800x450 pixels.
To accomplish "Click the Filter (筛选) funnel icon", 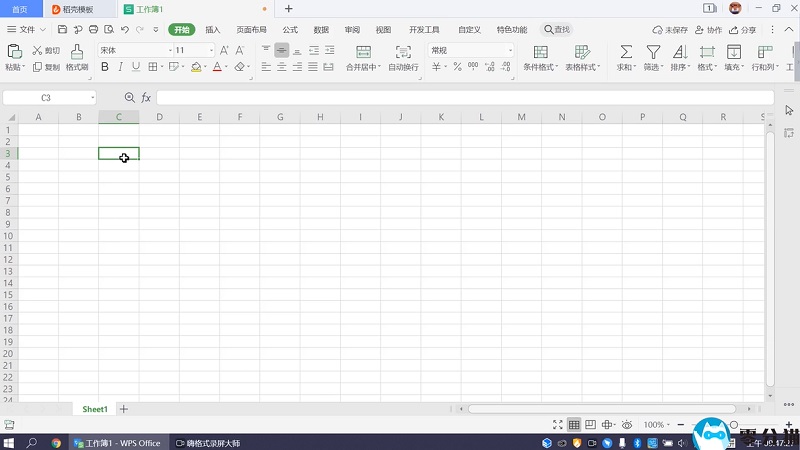I will click(x=653, y=51).
